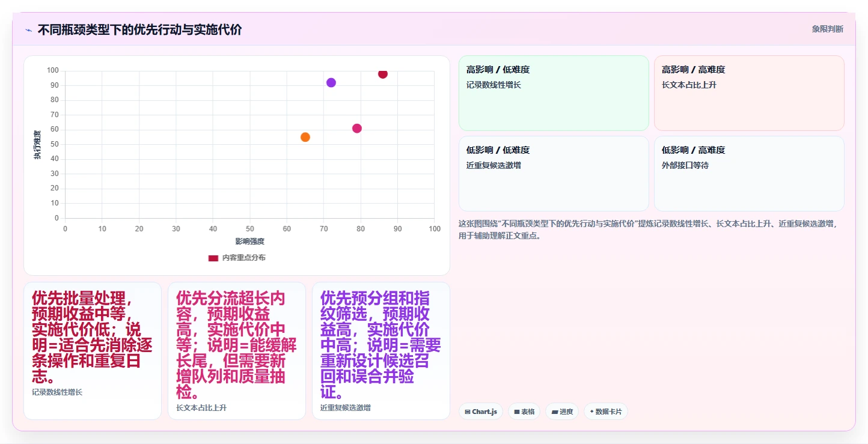Select the 低影响 / 高难度 quadrant card
Screen dimensions: 868x444
pyautogui.click(x=749, y=174)
